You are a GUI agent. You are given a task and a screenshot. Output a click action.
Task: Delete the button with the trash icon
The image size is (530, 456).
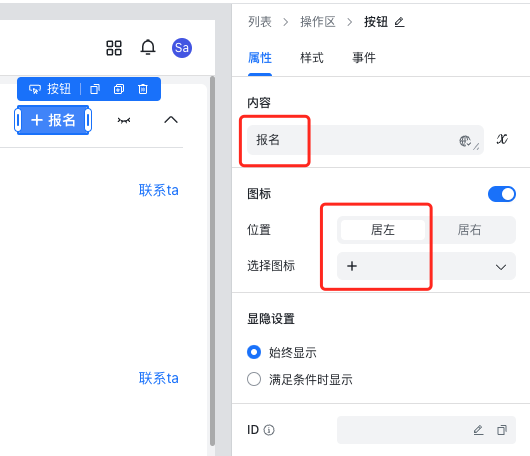coord(143,89)
